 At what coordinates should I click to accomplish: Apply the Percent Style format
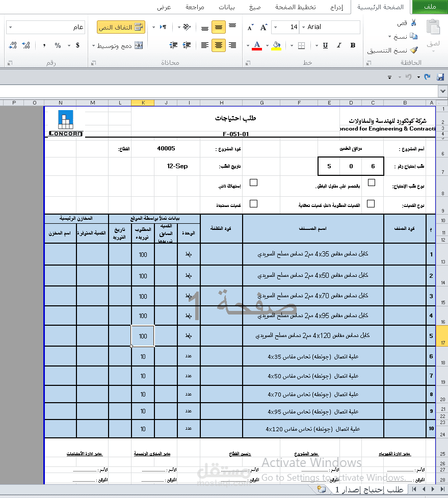click(58, 45)
